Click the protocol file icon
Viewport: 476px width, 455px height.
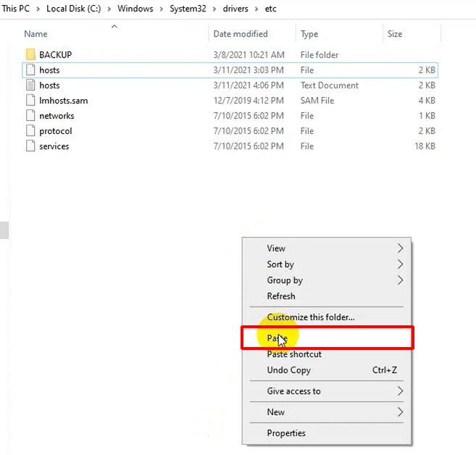30,131
